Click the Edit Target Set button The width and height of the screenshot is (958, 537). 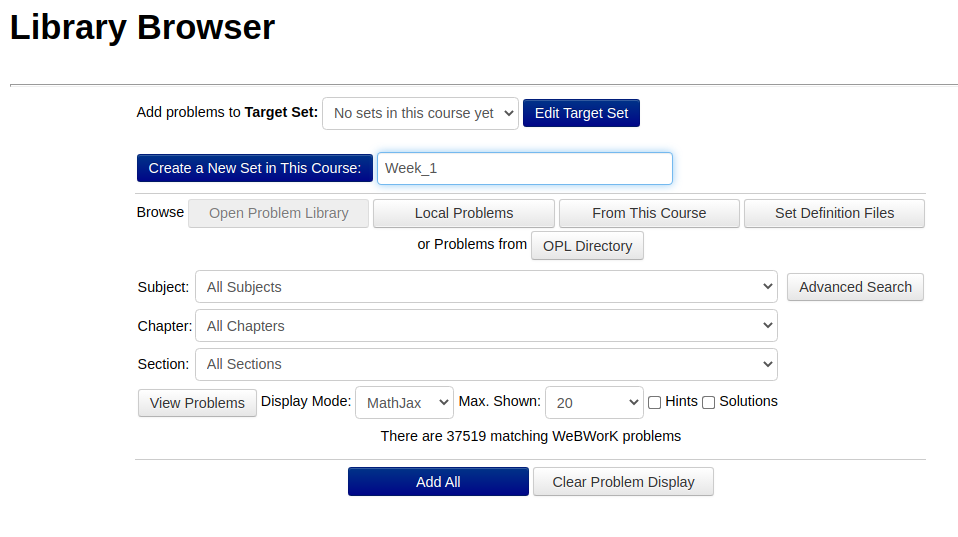point(581,113)
